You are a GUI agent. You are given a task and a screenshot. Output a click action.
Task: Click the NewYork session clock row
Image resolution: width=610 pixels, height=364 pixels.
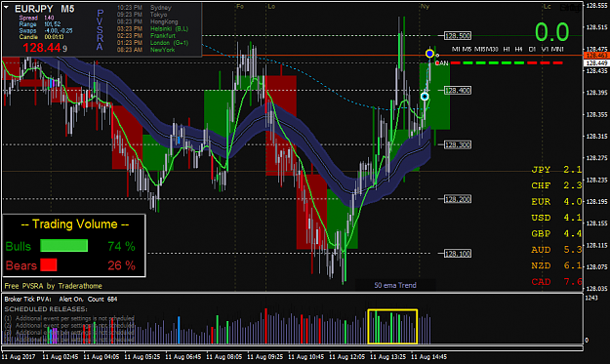(x=145, y=50)
